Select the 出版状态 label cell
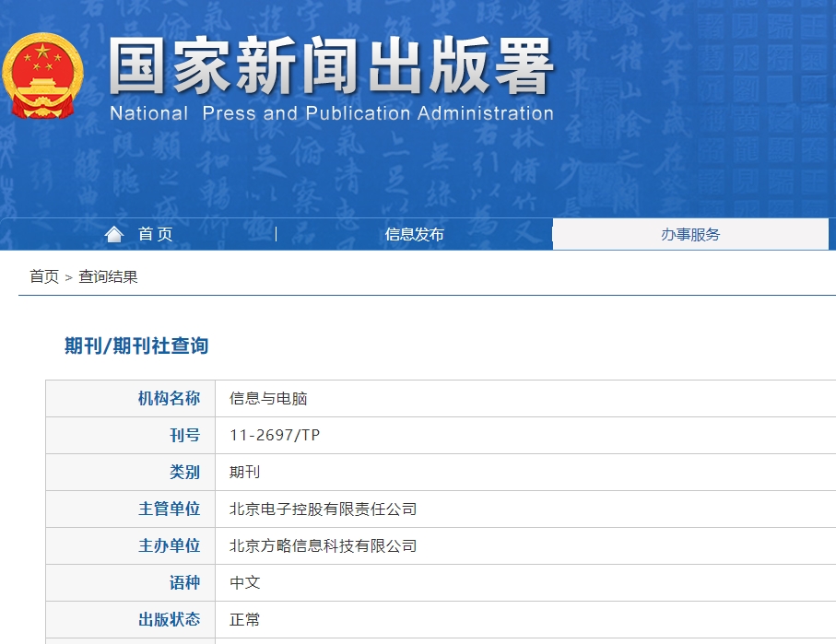The image size is (836, 644). [131, 619]
